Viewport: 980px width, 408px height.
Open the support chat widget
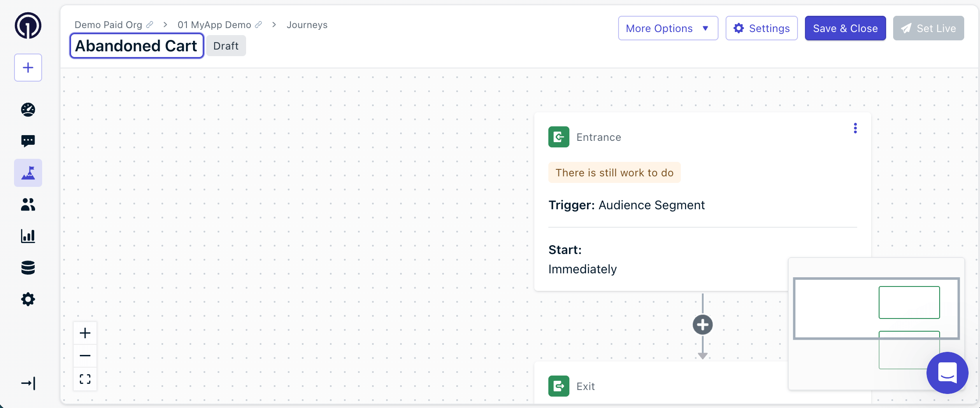947,373
